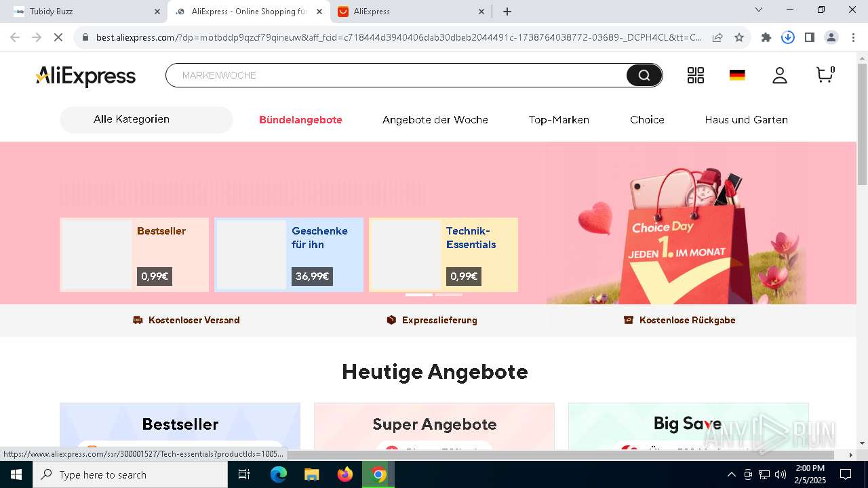Open the user account icon

[x=780, y=75]
